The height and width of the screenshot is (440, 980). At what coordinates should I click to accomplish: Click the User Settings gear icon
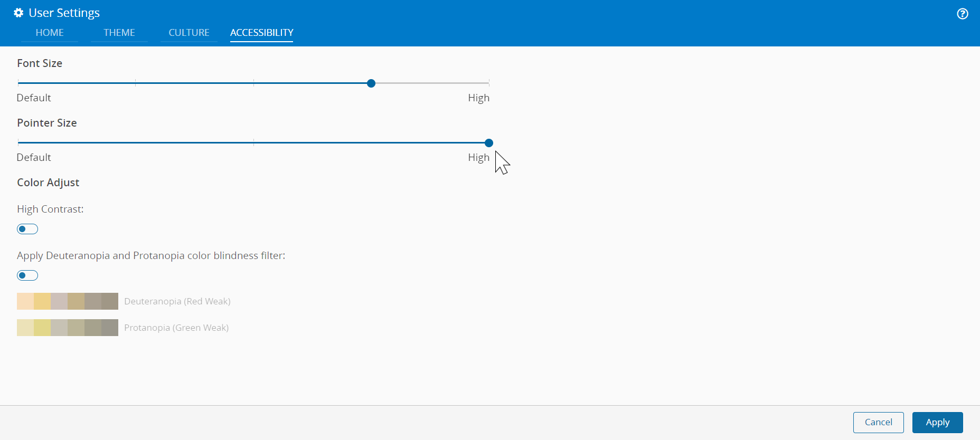[x=18, y=13]
